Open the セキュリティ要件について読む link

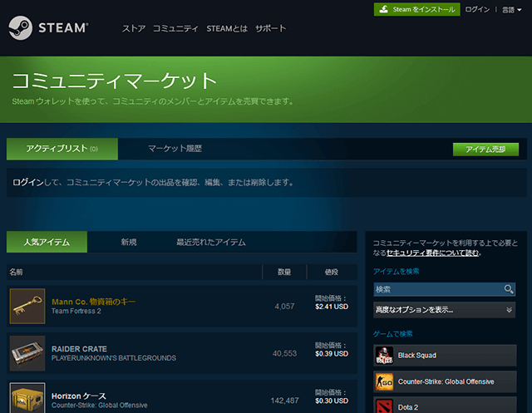[x=432, y=253]
